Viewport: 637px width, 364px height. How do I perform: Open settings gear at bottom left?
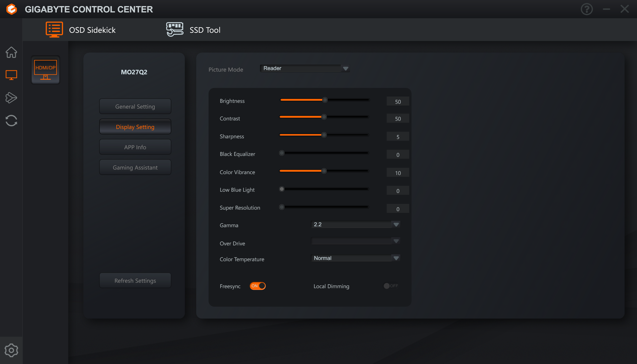click(11, 350)
